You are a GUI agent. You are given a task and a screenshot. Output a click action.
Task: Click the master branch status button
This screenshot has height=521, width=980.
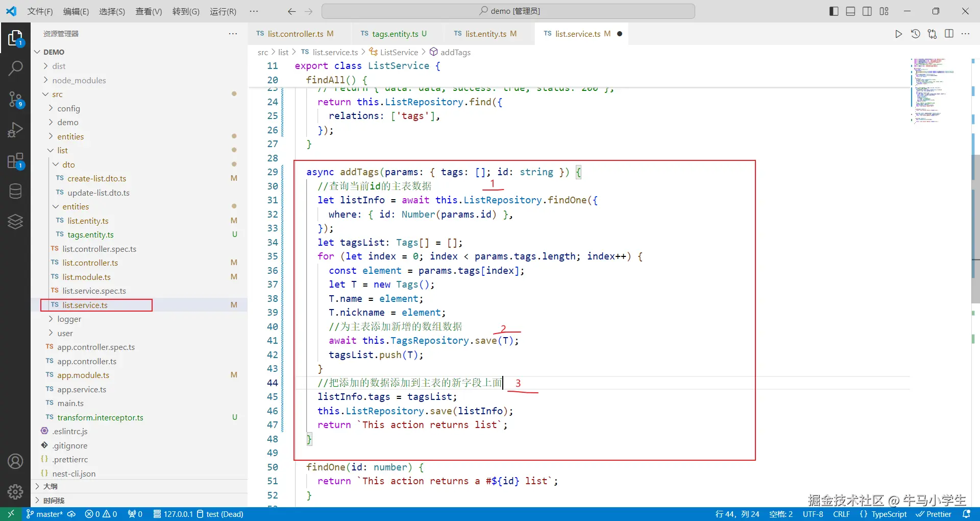click(x=45, y=514)
